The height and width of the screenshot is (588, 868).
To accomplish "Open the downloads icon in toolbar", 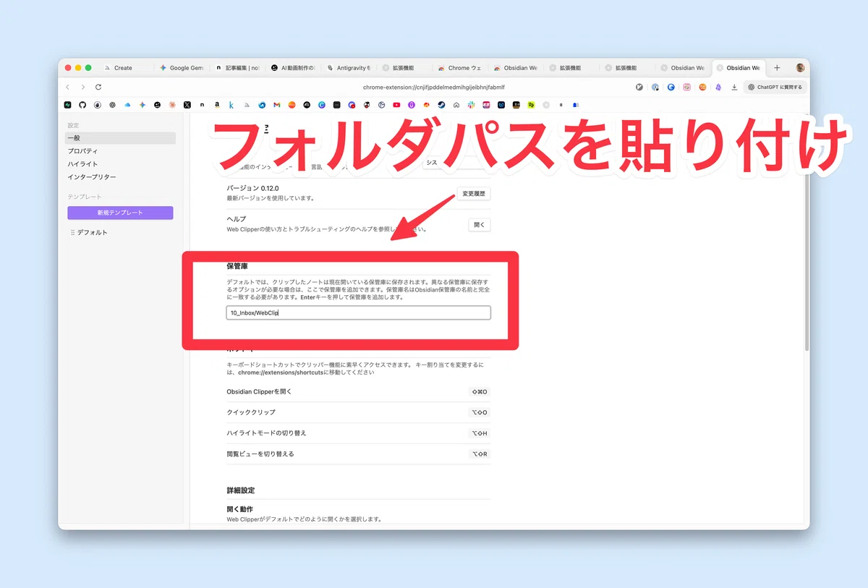I will 734,87.
